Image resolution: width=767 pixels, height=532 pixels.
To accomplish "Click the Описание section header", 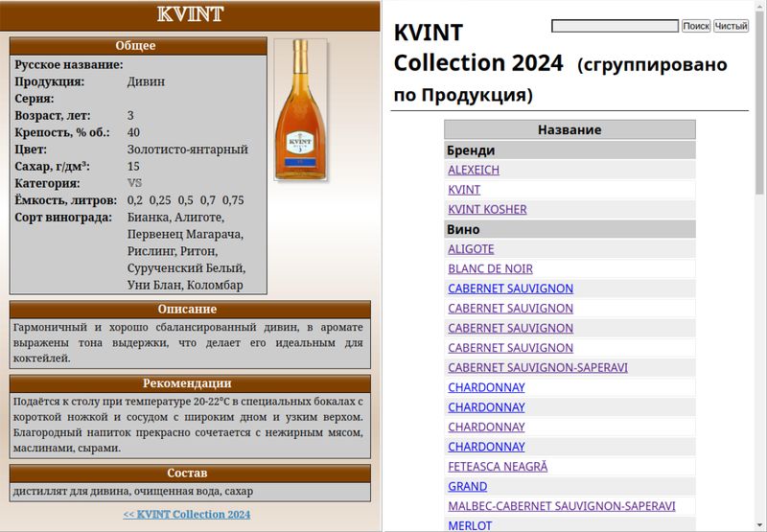I will (x=190, y=309).
